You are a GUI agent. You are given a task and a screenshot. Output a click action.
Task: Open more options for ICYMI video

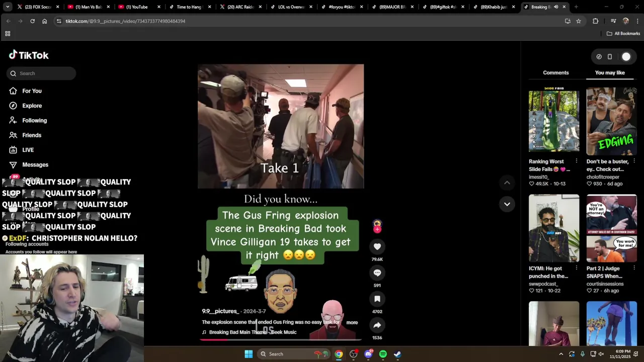[x=577, y=268]
